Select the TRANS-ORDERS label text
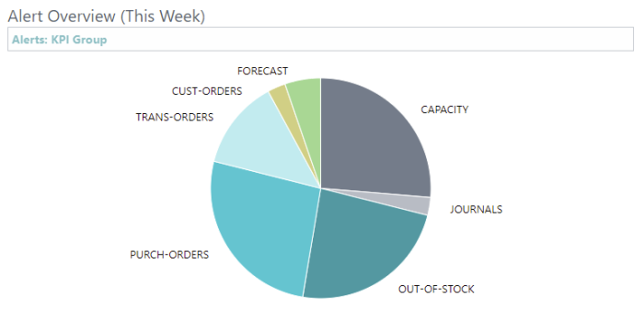Viewport: 644px width, 333px height. pos(175,117)
